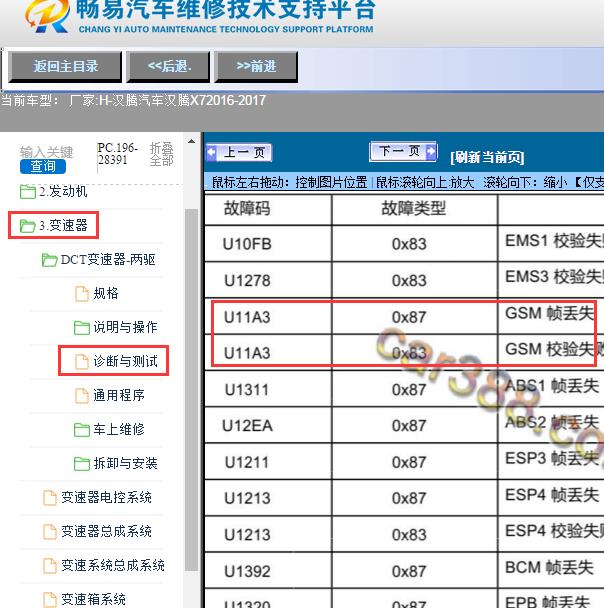Click the 查询 search button
The image size is (604, 608).
43,166
